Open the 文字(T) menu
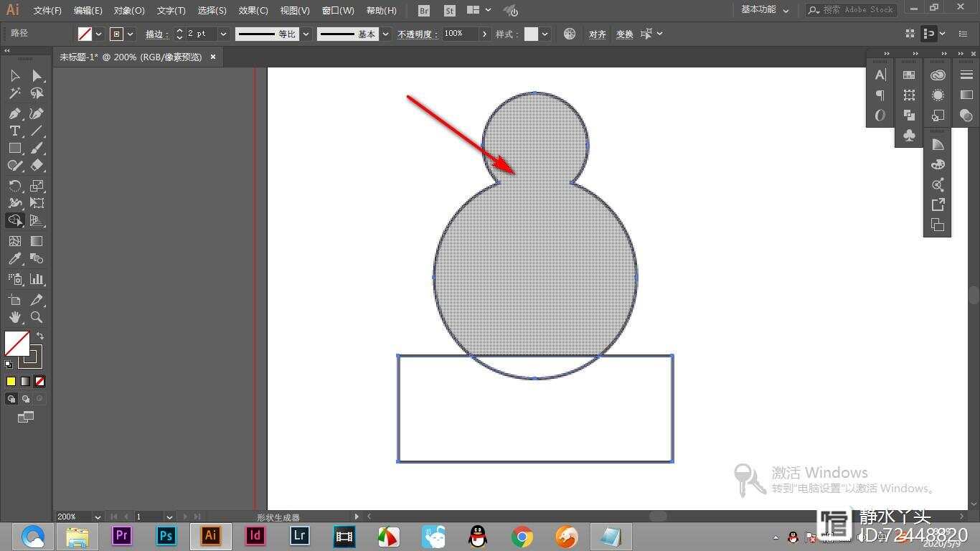This screenshot has height=551, width=980. pos(171,11)
